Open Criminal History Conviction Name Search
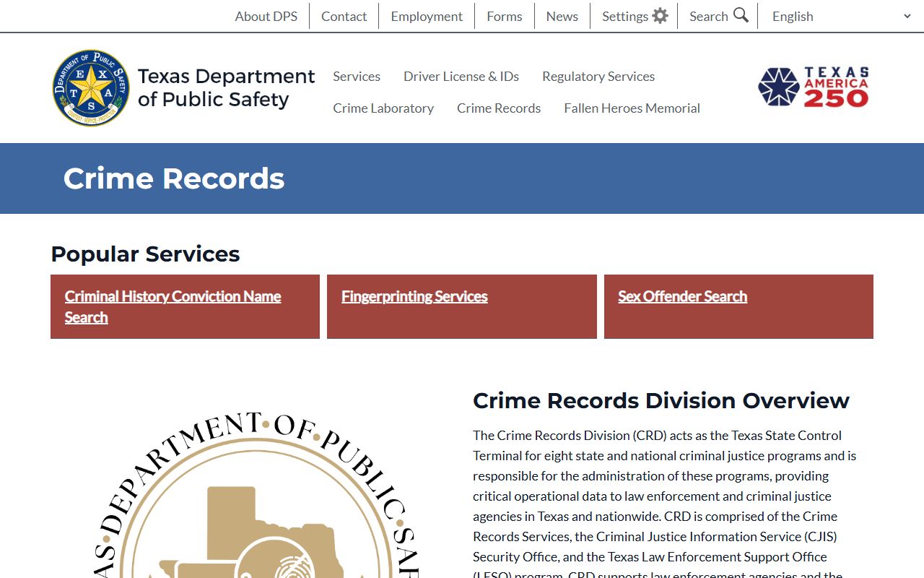The height and width of the screenshot is (578, 924). pos(173,306)
